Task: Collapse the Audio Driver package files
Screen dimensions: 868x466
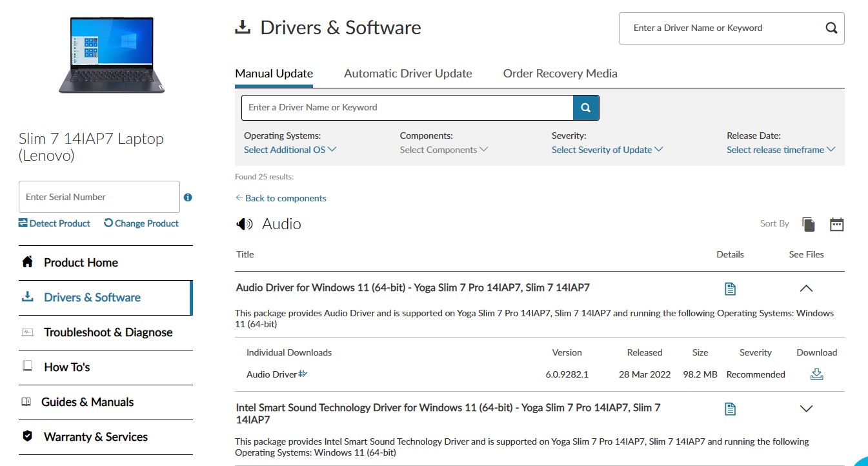Action: point(806,289)
